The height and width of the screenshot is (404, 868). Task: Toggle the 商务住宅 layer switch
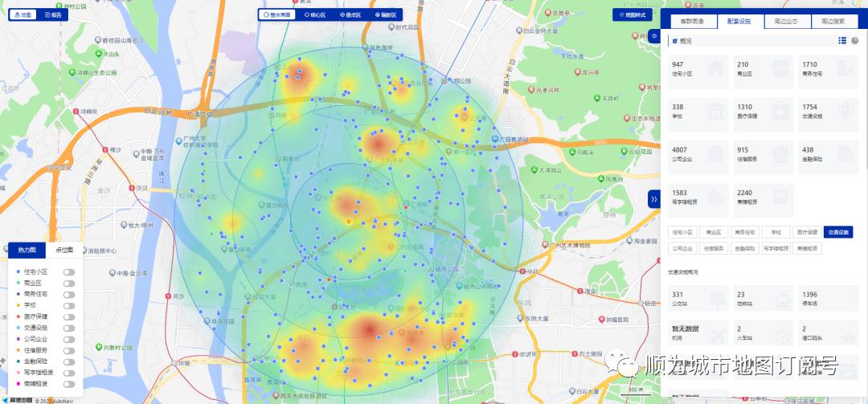click(68, 295)
